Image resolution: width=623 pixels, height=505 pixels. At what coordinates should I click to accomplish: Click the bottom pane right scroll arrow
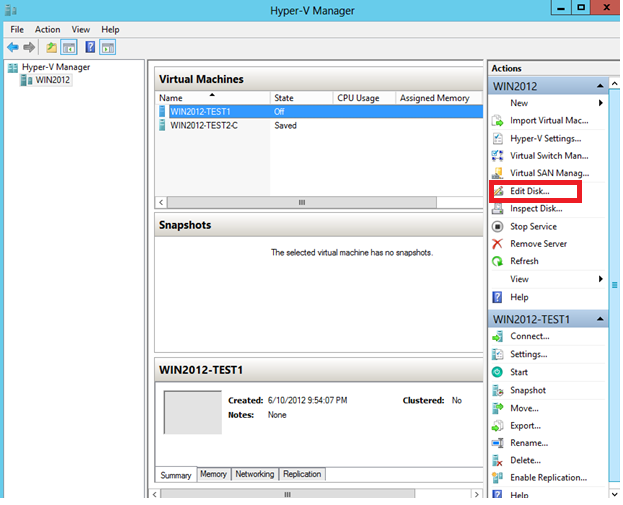click(x=476, y=495)
